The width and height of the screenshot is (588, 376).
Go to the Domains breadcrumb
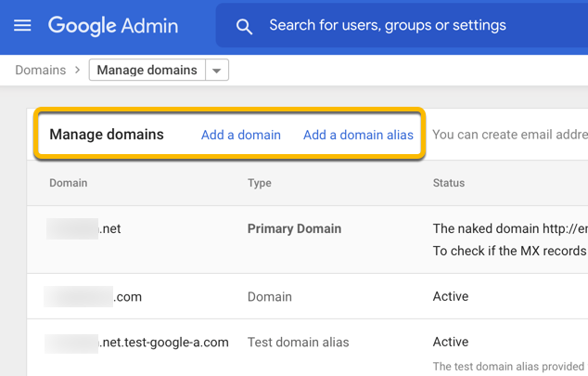(40, 70)
